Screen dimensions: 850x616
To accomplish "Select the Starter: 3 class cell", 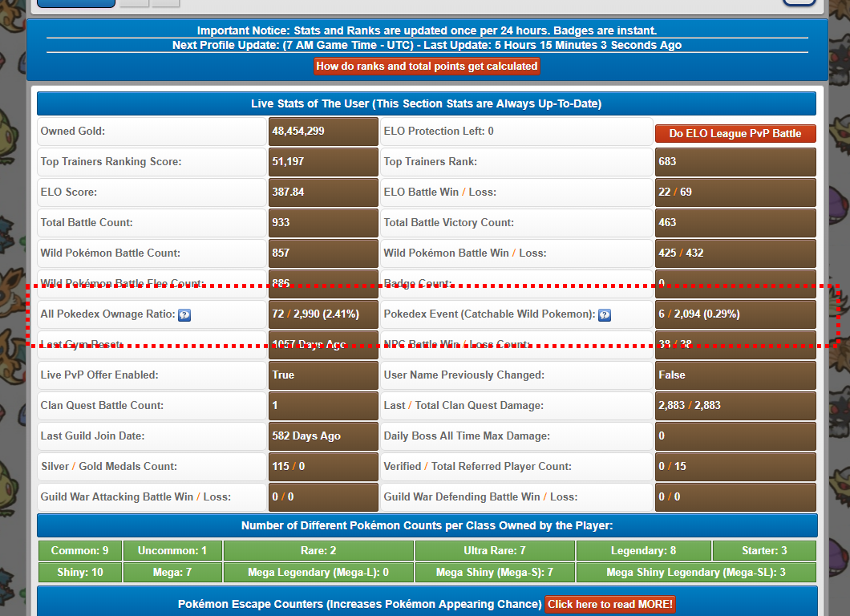I will [x=763, y=551].
